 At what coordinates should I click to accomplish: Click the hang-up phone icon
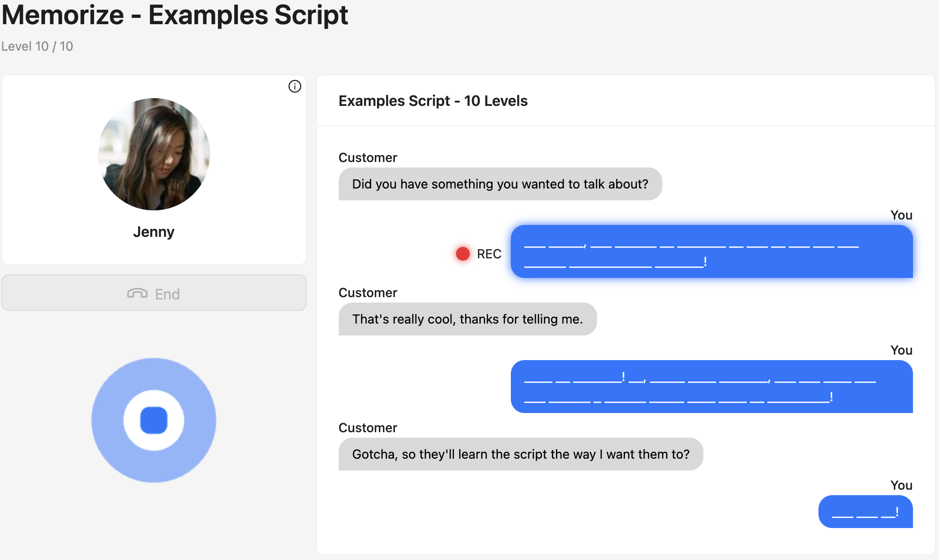click(137, 293)
